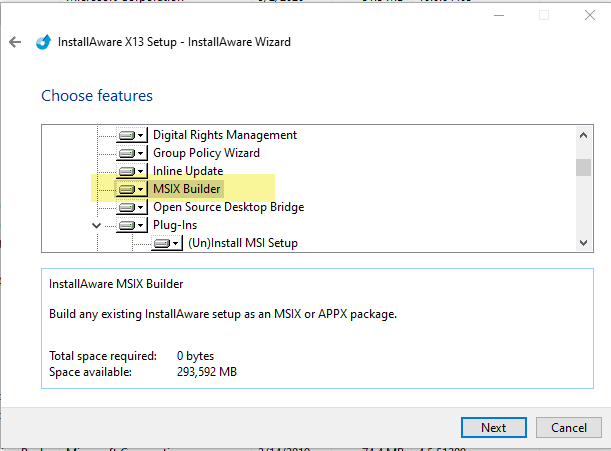This screenshot has width=611, height=451.
Task: Open the MSIX Builder install-state dropdown
Action: [x=132, y=189]
